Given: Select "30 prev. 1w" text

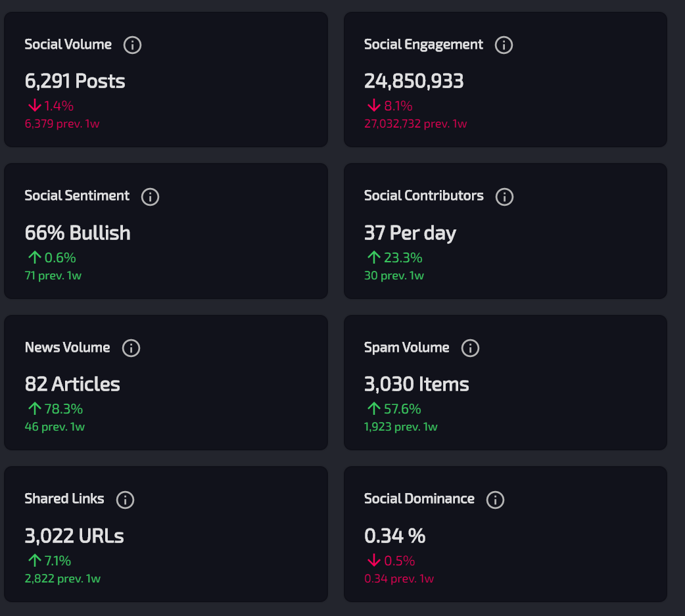Looking at the screenshot, I should click(x=394, y=275).
